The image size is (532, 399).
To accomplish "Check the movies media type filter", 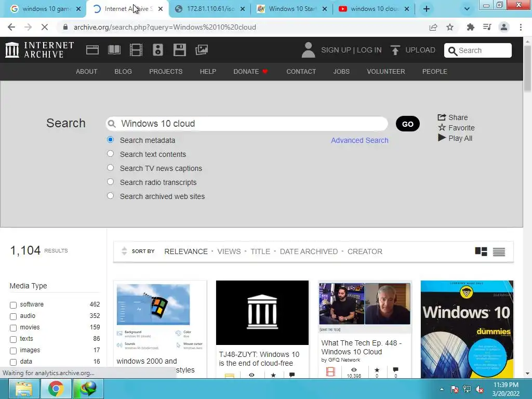I will tap(13, 328).
